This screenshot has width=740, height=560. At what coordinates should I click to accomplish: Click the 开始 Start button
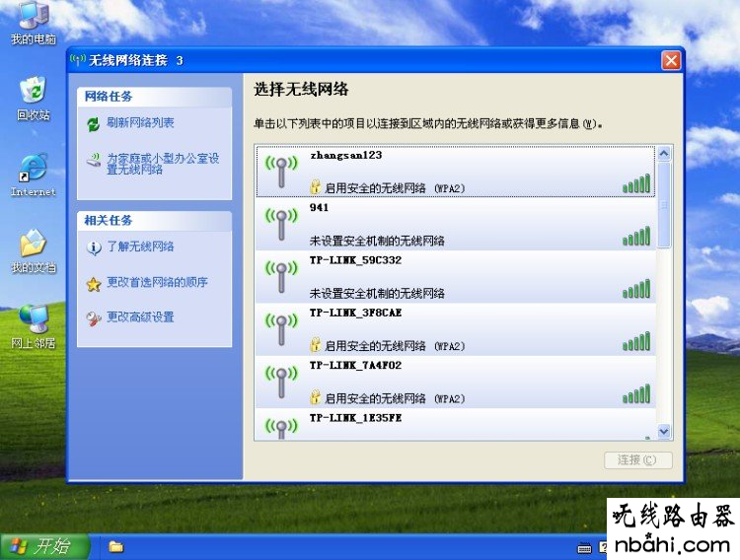click(44, 547)
